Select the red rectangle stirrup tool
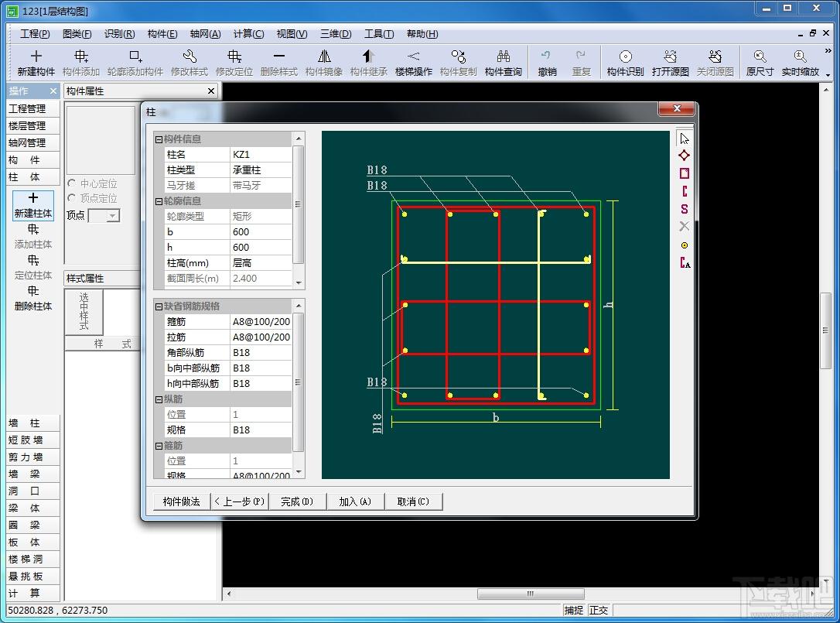Image resolution: width=840 pixels, height=623 pixels. [684, 173]
